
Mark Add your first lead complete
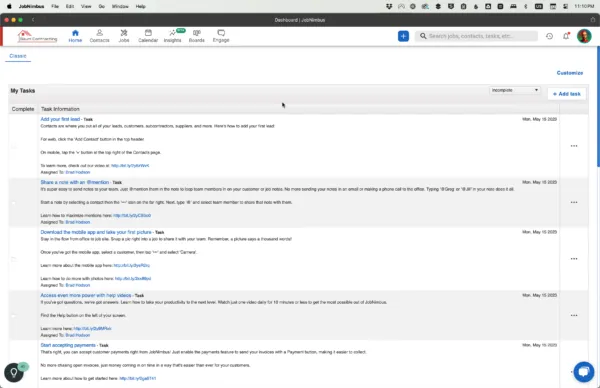click(14, 146)
